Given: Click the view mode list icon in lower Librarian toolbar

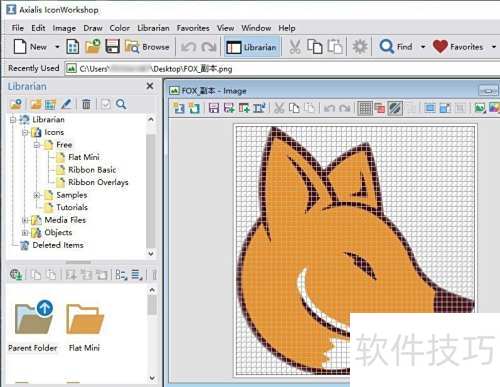Looking at the screenshot, I should (137, 275).
